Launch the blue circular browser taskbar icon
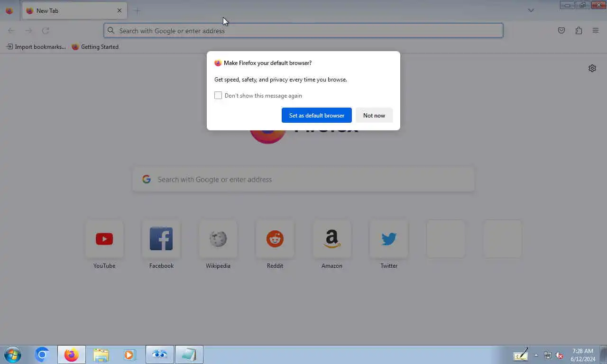 click(42, 355)
